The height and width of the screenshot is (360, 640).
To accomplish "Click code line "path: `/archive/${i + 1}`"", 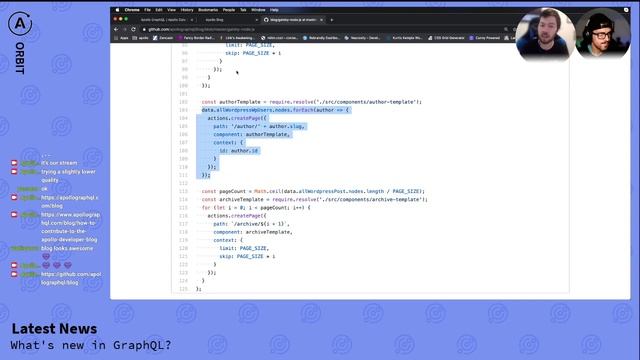I will [251, 224].
